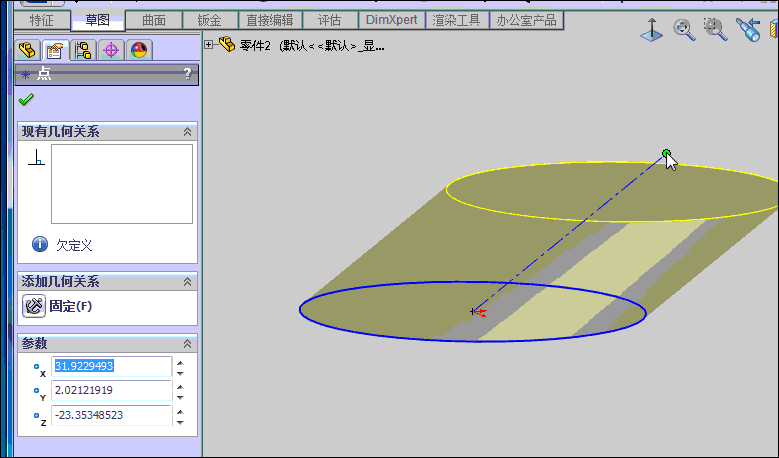Expand the 零件2 flyout tree
The image size is (779, 458).
tap(209, 45)
